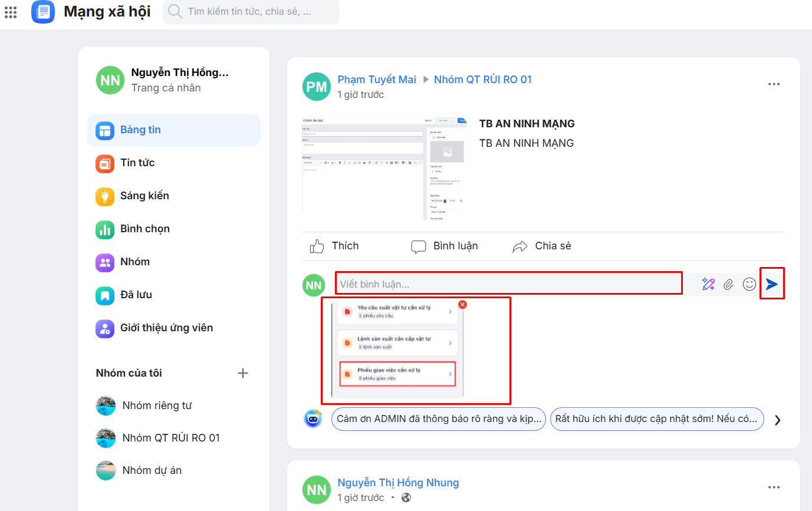Click the NN avatar beside the comment box
812x511 pixels.
tap(314, 285)
